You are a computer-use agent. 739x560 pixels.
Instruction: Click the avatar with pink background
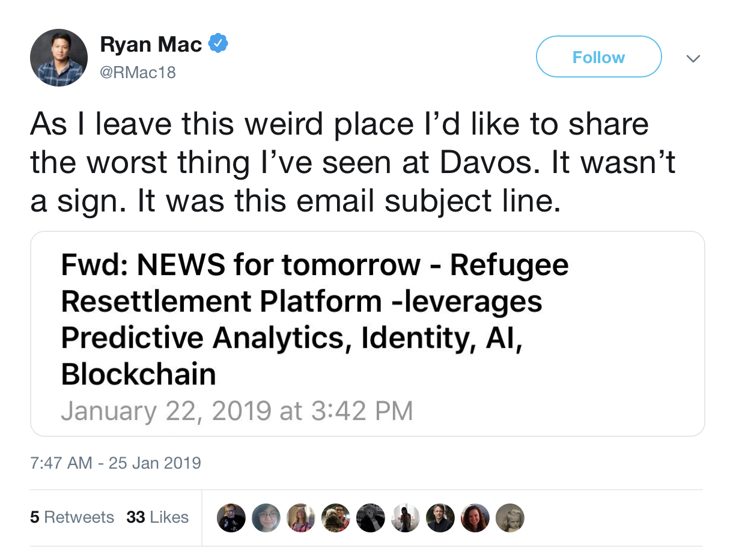(x=301, y=517)
